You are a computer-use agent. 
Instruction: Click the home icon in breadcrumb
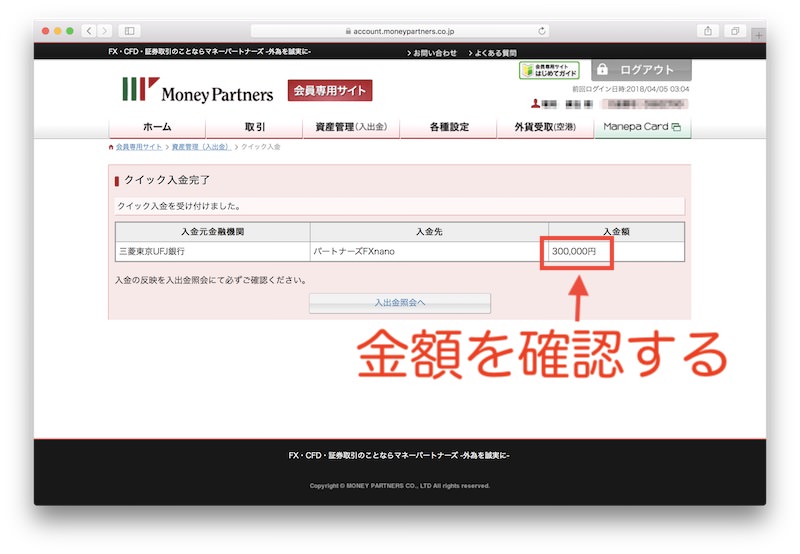[111, 147]
